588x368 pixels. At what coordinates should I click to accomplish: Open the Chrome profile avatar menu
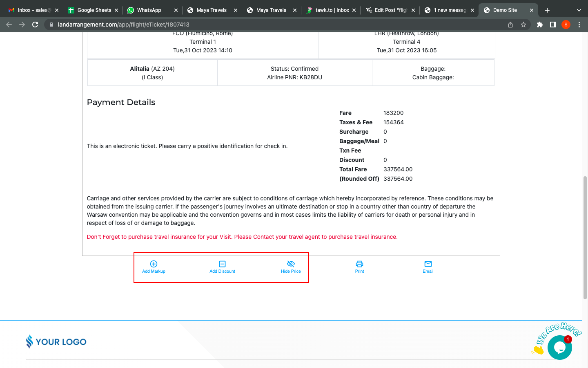[566, 25]
